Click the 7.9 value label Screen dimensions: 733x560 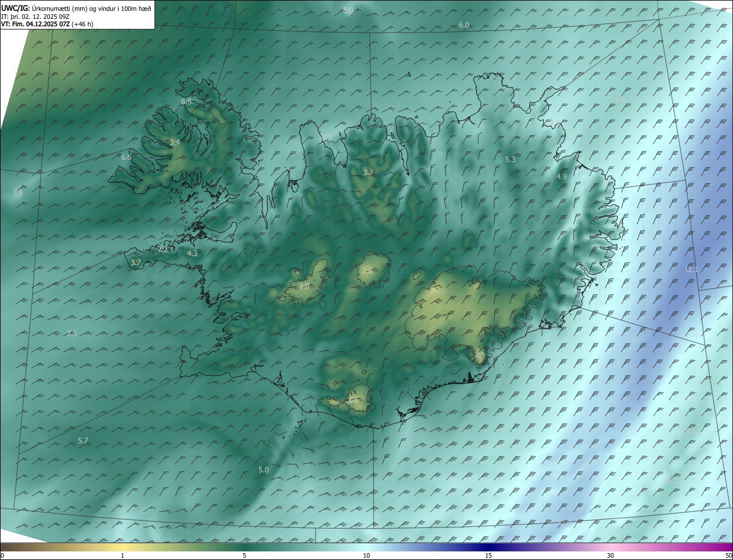point(18,194)
